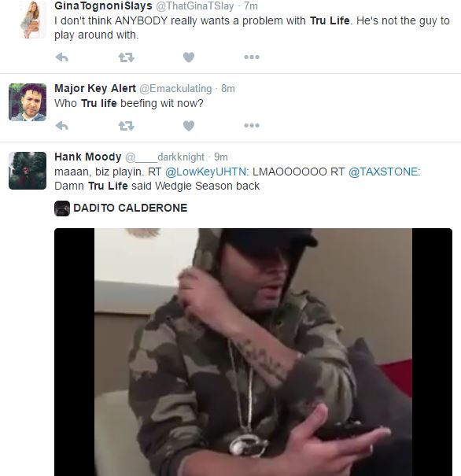
Task: Retweet GinaTognoniSlays' Tru Life tweet
Action: click(x=126, y=57)
